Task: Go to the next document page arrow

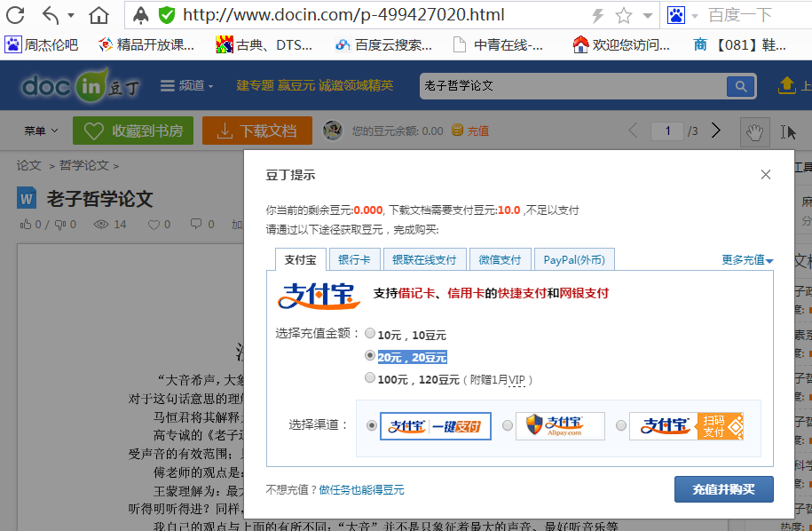Action: [715, 131]
